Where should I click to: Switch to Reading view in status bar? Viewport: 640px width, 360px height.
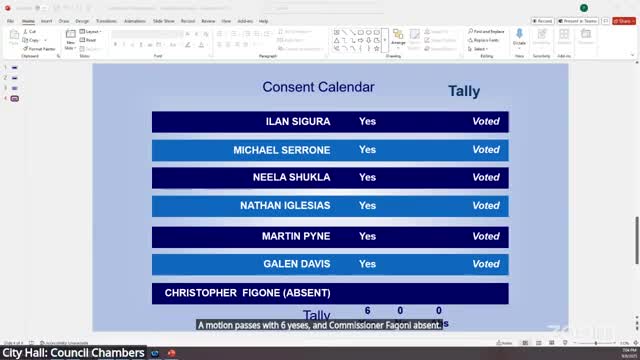click(551, 343)
